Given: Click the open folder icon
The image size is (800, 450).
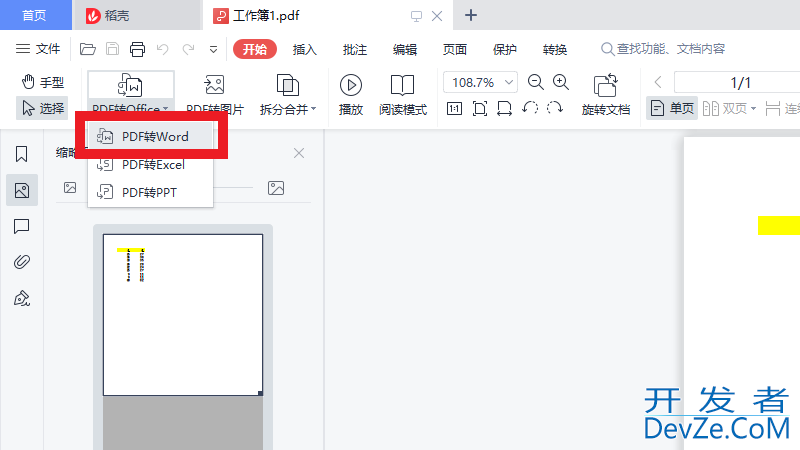Looking at the screenshot, I should click(x=88, y=49).
